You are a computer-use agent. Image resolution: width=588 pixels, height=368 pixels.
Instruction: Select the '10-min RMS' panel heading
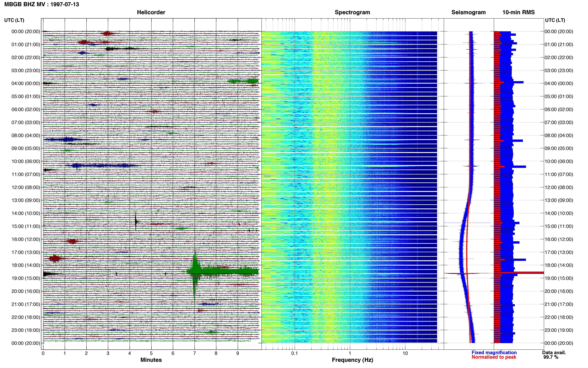[518, 12]
